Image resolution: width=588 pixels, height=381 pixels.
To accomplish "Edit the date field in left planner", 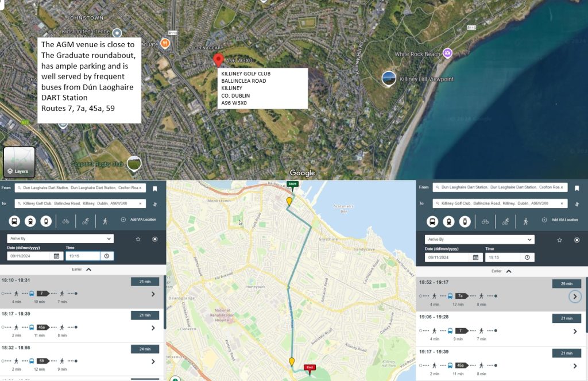I will (x=29, y=256).
